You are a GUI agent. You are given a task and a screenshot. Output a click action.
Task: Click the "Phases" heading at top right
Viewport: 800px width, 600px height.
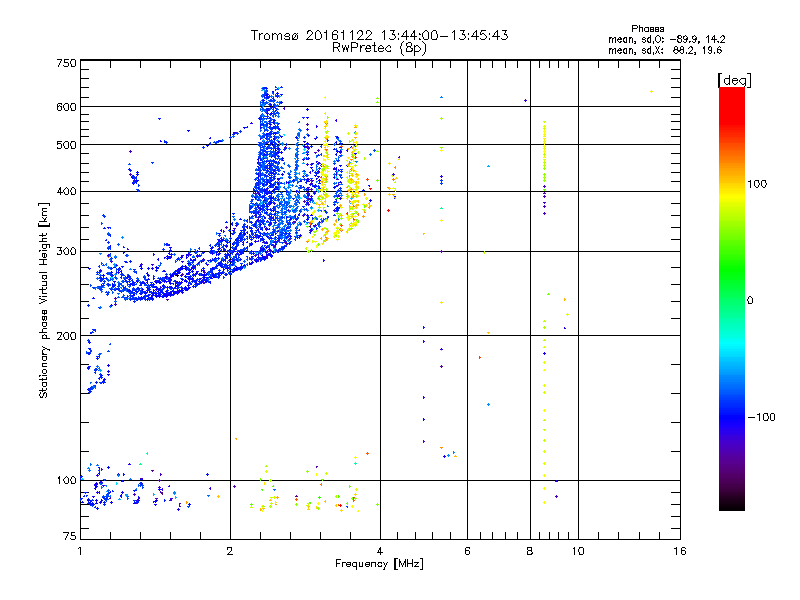pos(647,29)
